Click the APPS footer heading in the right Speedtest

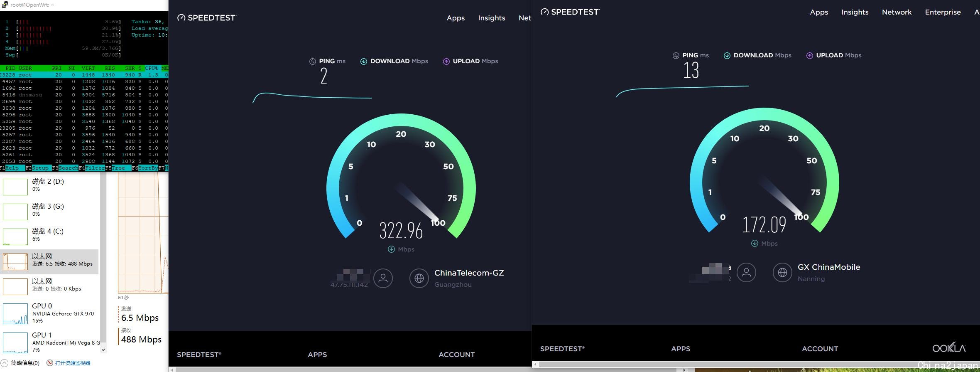681,349
